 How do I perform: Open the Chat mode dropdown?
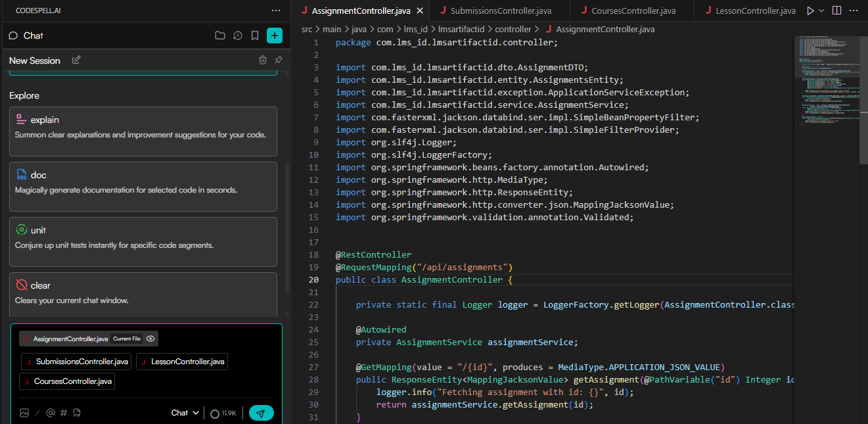point(185,413)
